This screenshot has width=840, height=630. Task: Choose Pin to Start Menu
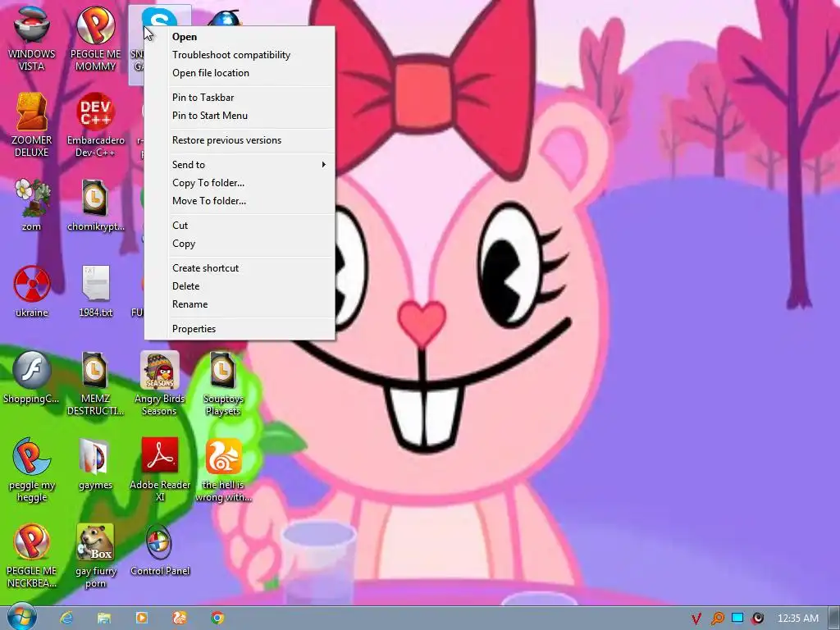[x=240, y=115]
